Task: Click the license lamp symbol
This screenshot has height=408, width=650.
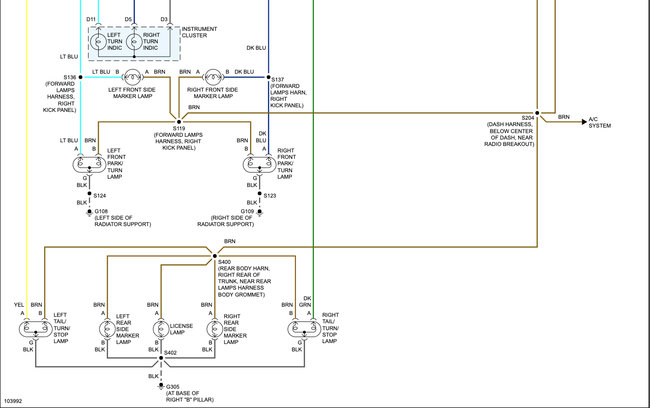Action: (x=161, y=329)
